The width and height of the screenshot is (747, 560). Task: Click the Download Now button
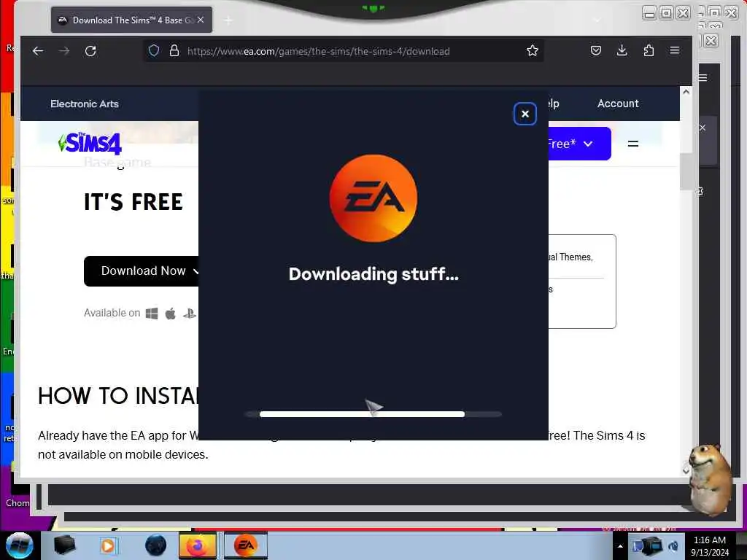point(142,271)
